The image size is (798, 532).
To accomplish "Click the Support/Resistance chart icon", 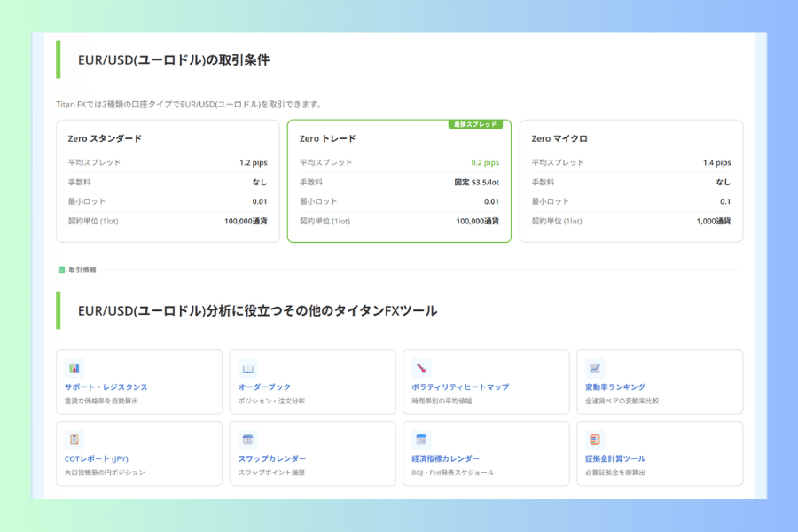I will (74, 368).
